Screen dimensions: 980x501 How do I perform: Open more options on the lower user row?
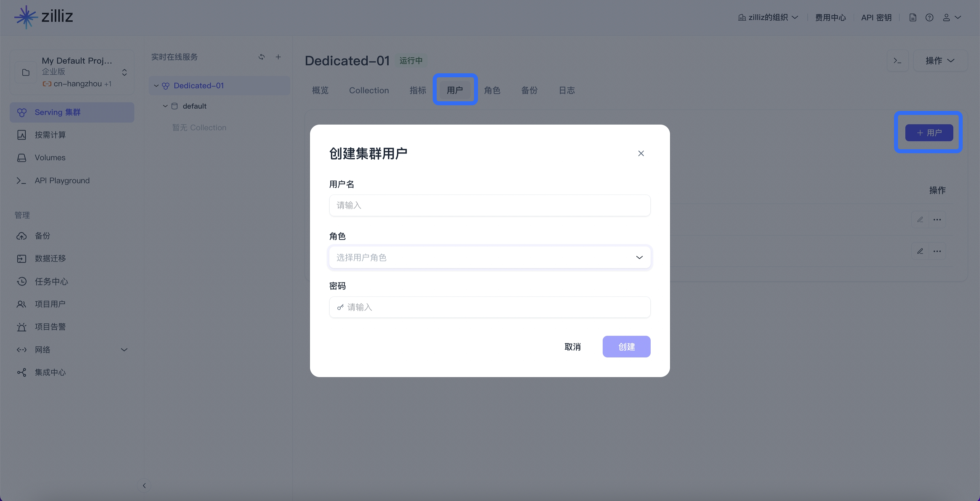[x=937, y=251]
